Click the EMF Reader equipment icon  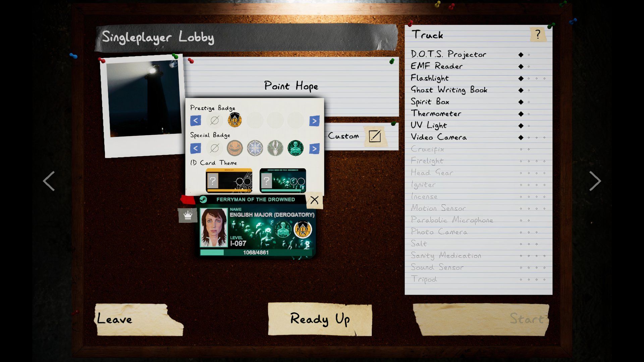(521, 66)
